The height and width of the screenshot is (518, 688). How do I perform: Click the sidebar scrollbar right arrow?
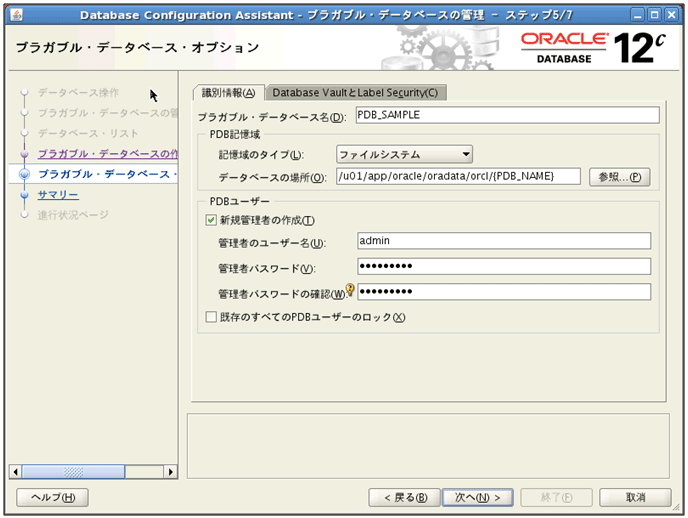pyautogui.click(x=171, y=472)
